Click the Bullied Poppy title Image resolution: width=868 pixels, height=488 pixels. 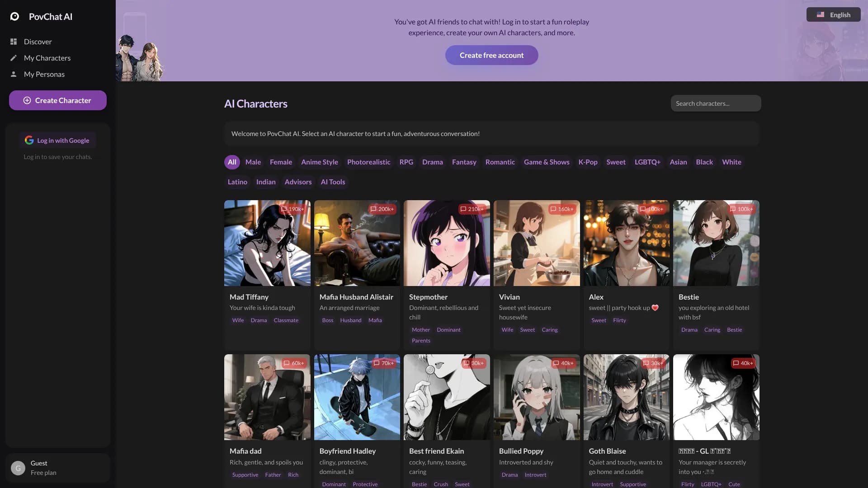[x=521, y=451]
